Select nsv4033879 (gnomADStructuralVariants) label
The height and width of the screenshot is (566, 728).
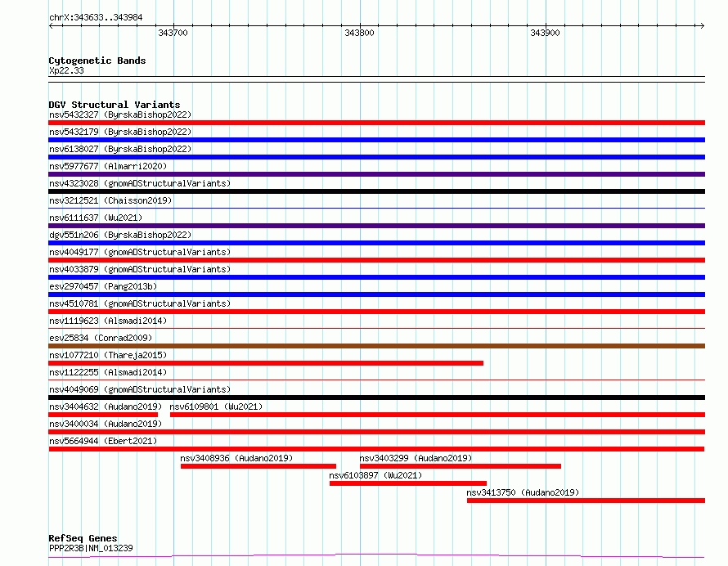click(140, 269)
